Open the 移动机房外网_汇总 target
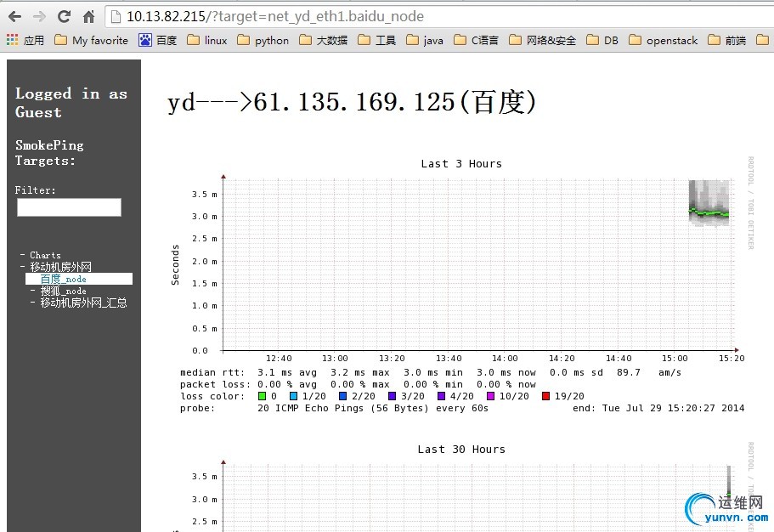Screen dimensions: 774x532 click(x=83, y=303)
